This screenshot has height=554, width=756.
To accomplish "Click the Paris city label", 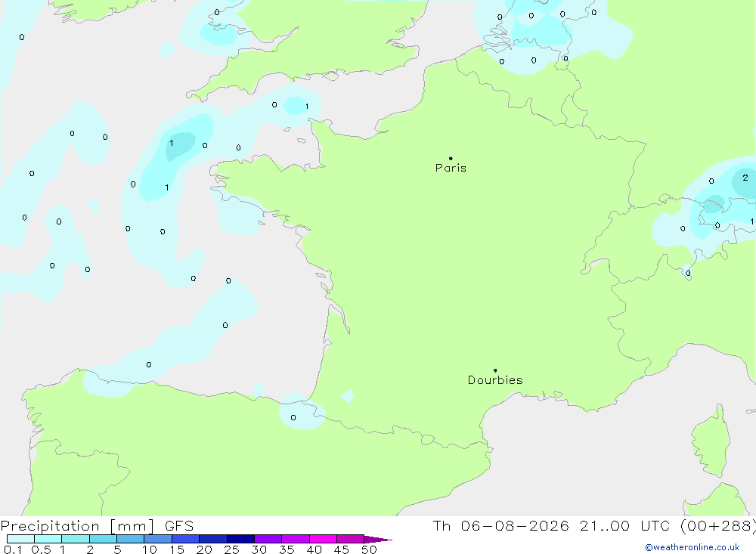I will 451,168.
